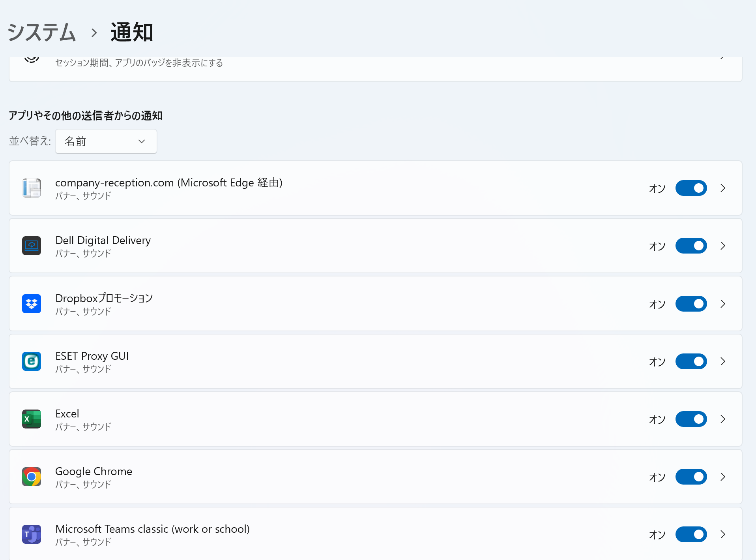This screenshot has width=756, height=560.
Task: Toggle Excel notifications switch
Action: tap(691, 419)
